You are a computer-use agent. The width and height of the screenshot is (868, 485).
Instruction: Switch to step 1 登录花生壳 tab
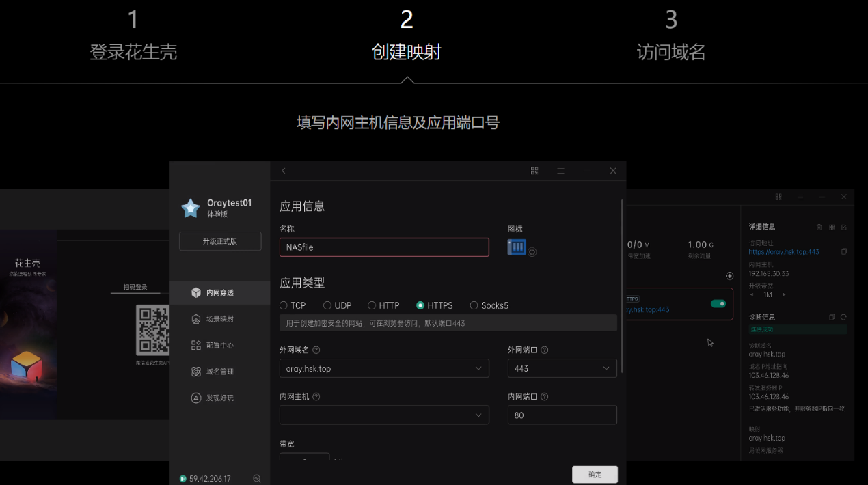tap(133, 36)
